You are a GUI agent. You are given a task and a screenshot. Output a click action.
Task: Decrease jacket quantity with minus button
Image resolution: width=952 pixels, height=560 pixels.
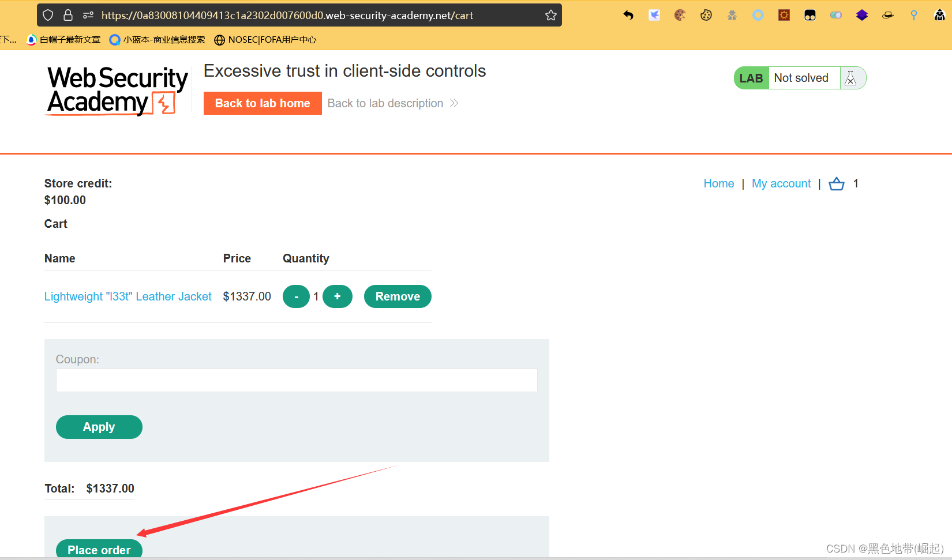point(296,296)
